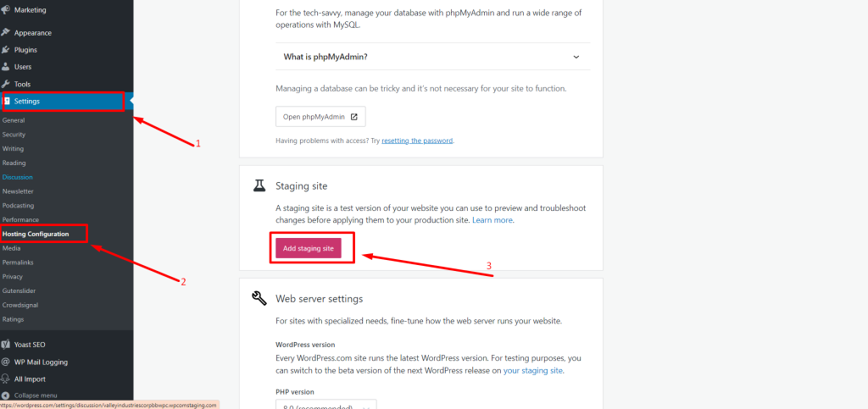Open the PHP version dropdown
The width and height of the screenshot is (868, 409).
(325, 406)
